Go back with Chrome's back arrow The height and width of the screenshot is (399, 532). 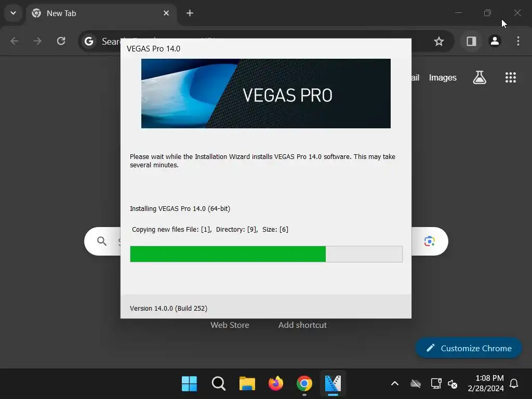click(14, 42)
